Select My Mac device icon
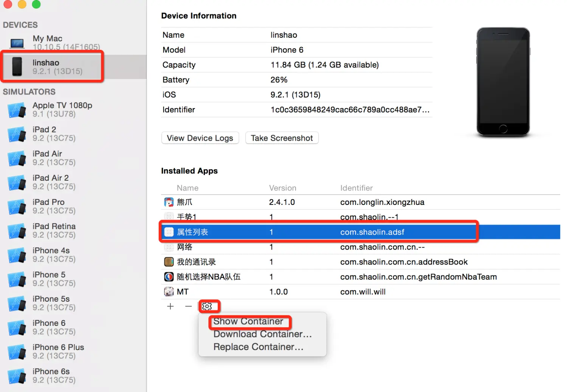The image size is (567, 392). coord(17,43)
